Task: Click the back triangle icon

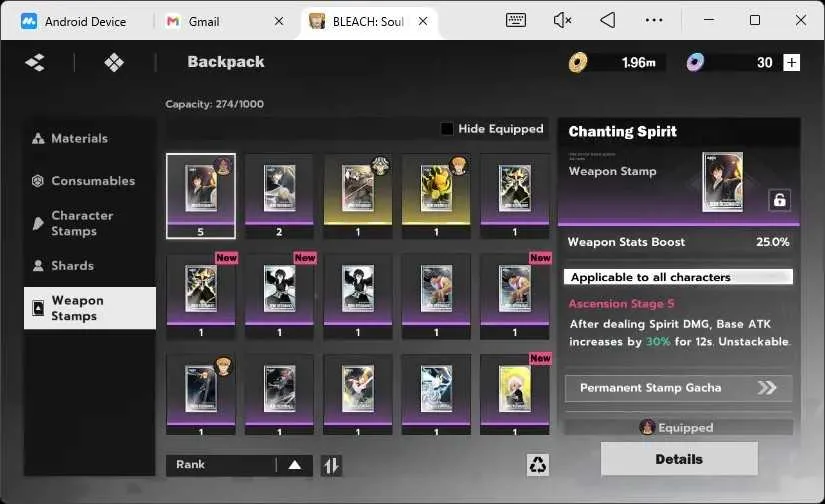Action: pos(608,21)
